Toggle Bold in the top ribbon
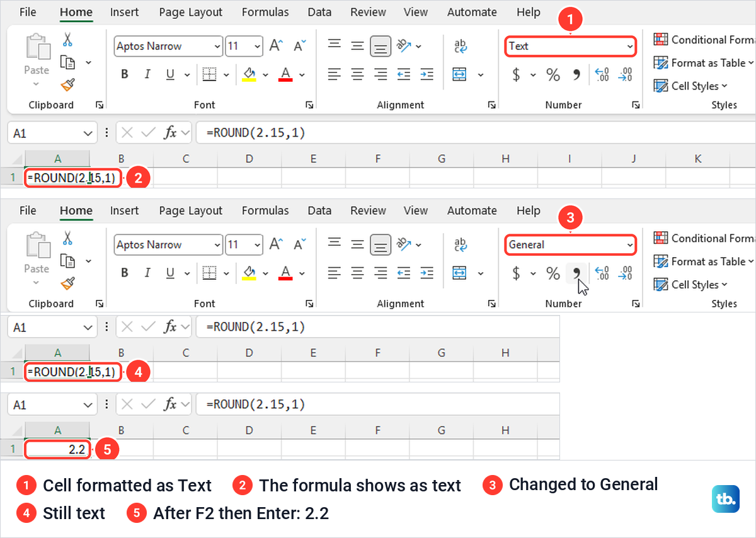 coord(125,74)
